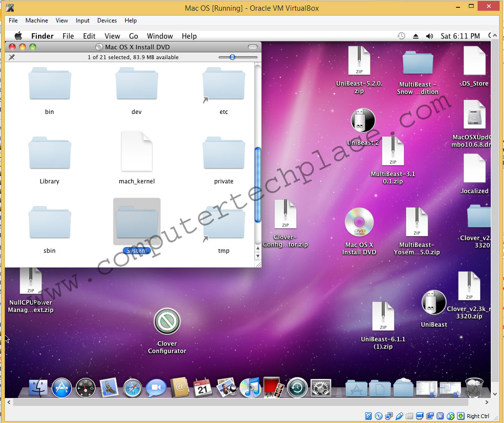Select MultiBeast - Snow edition folder
Screen dimensions: 504x423
417,63
